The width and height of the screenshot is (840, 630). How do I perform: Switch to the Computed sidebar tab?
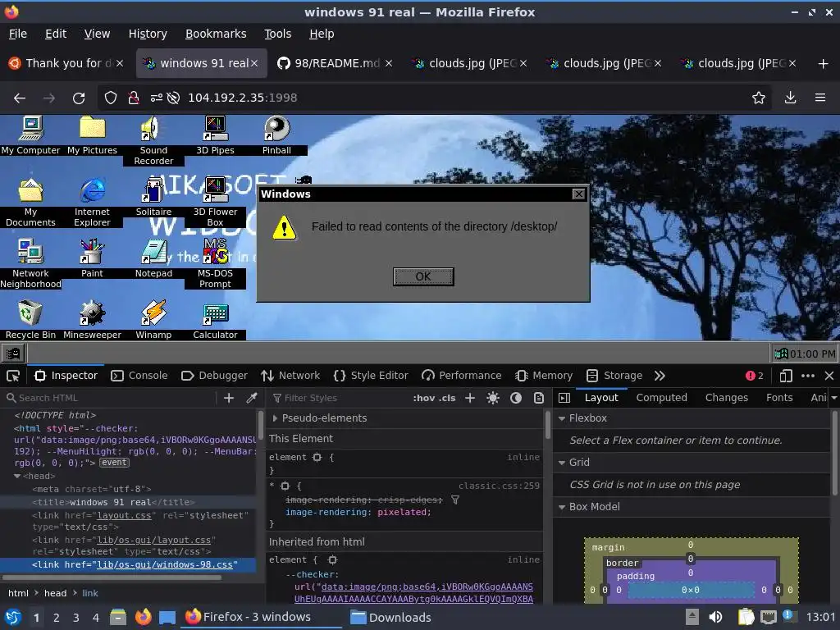661,398
